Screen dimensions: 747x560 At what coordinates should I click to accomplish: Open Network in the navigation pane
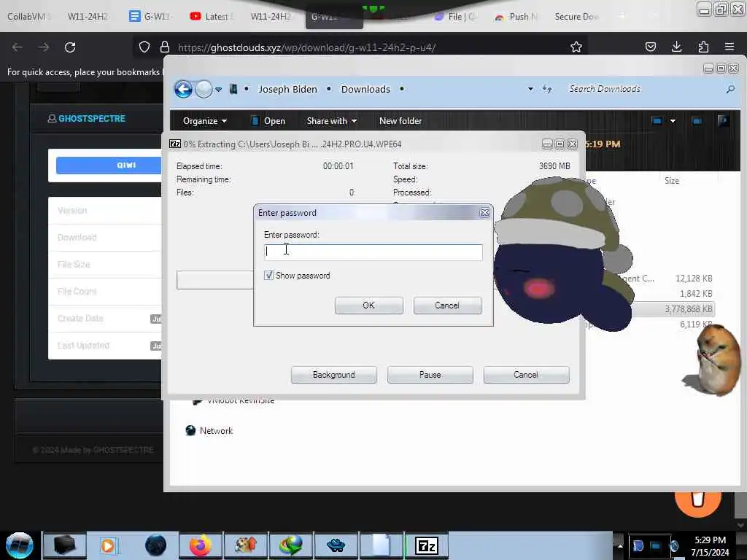[209, 430]
